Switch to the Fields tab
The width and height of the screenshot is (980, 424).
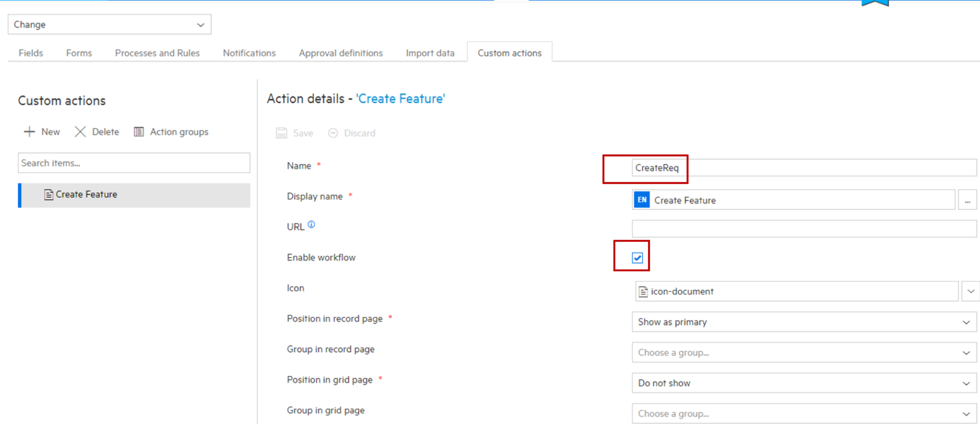point(31,53)
